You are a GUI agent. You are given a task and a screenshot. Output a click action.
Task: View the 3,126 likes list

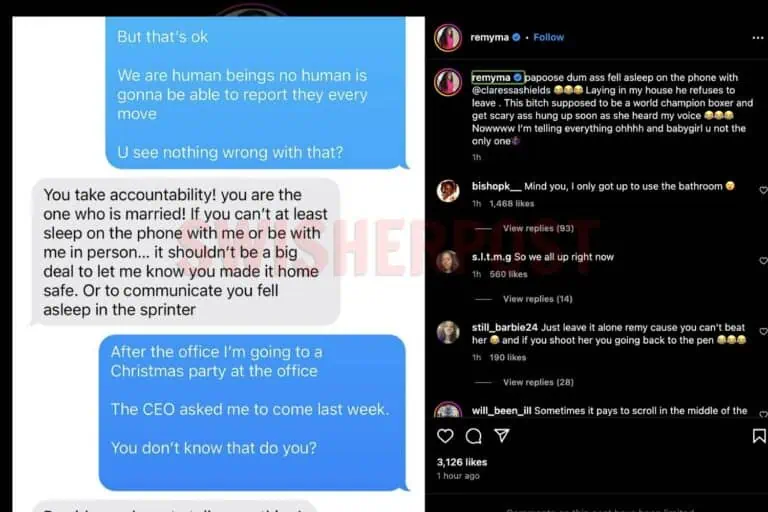click(462, 462)
